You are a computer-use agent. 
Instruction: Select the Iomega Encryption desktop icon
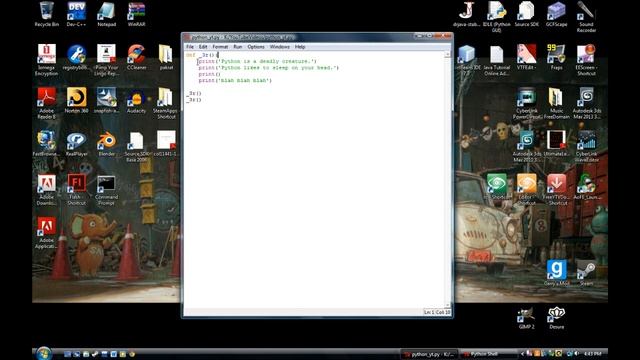click(47, 60)
